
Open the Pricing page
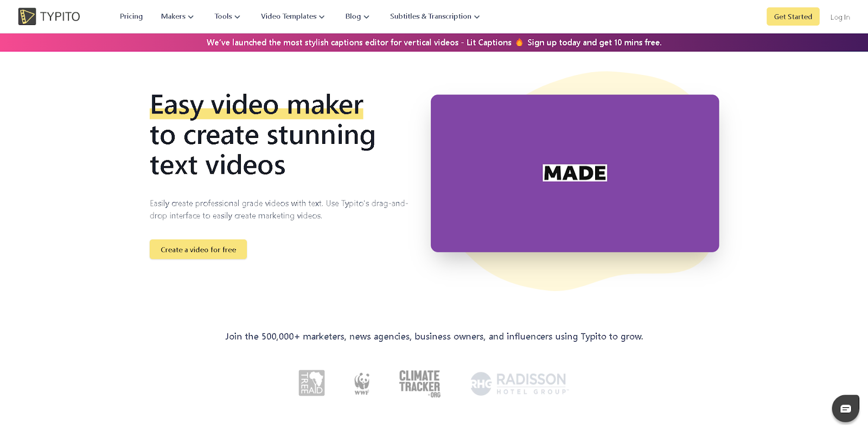[131, 16]
